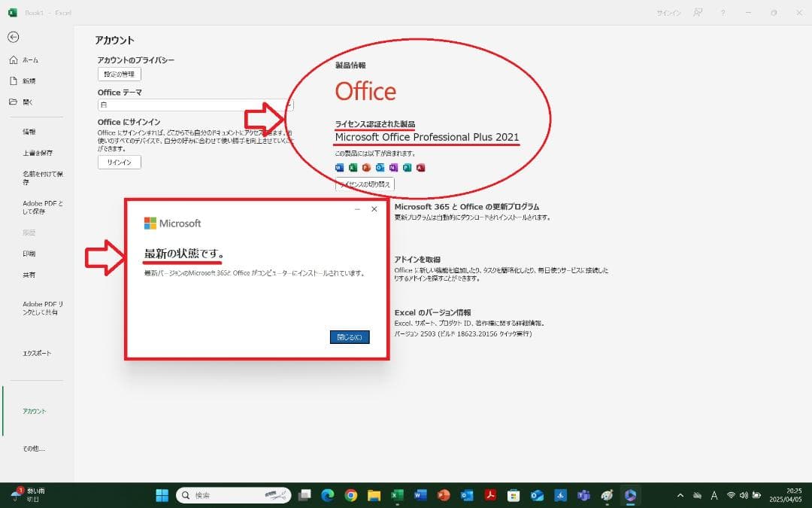Click the Access icon under the product info
This screenshot has width=812, height=508.
tap(420, 167)
